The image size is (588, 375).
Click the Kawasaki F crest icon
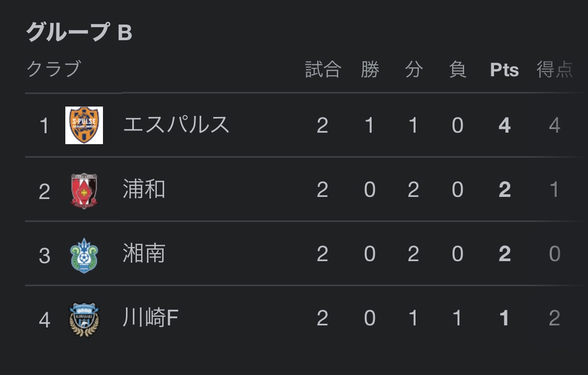tap(84, 319)
